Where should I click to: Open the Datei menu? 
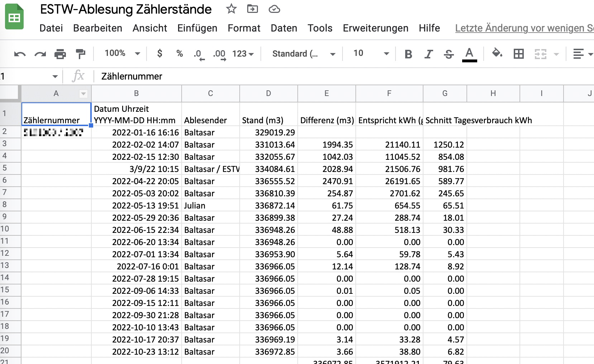tap(51, 28)
